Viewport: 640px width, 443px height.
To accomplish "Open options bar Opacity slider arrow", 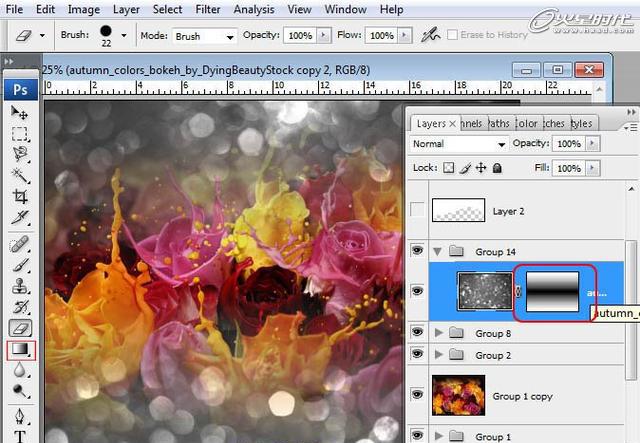I will click(x=324, y=36).
